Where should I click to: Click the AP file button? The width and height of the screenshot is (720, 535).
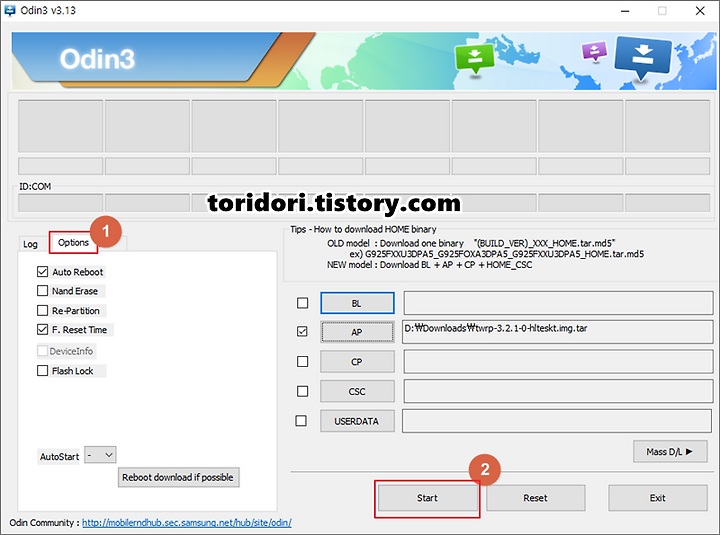click(x=357, y=332)
